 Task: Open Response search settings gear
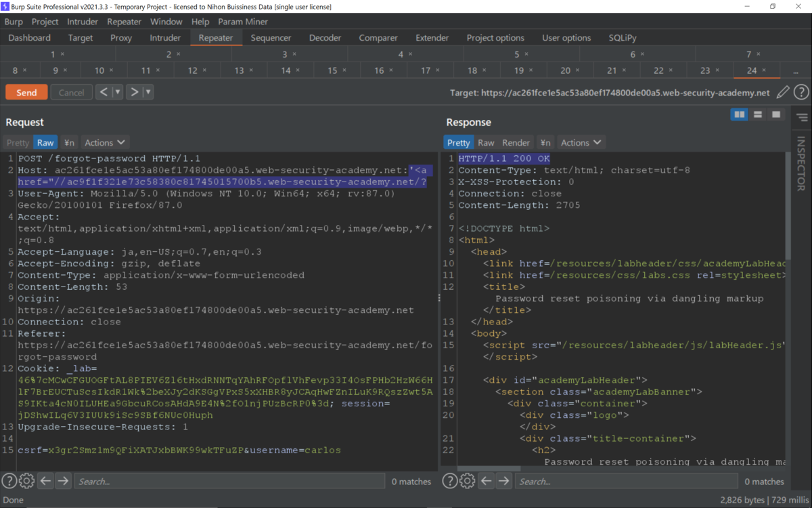tap(468, 482)
